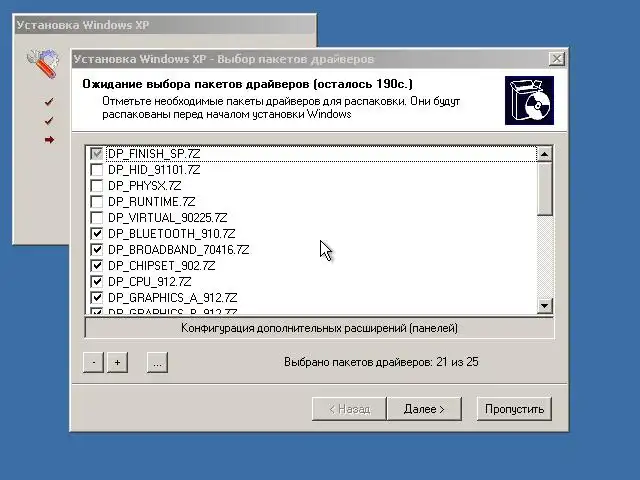The width and height of the screenshot is (640, 480).
Task: Toggle DP_FINISH_SP.7Z checkbox
Action: [x=97, y=154]
